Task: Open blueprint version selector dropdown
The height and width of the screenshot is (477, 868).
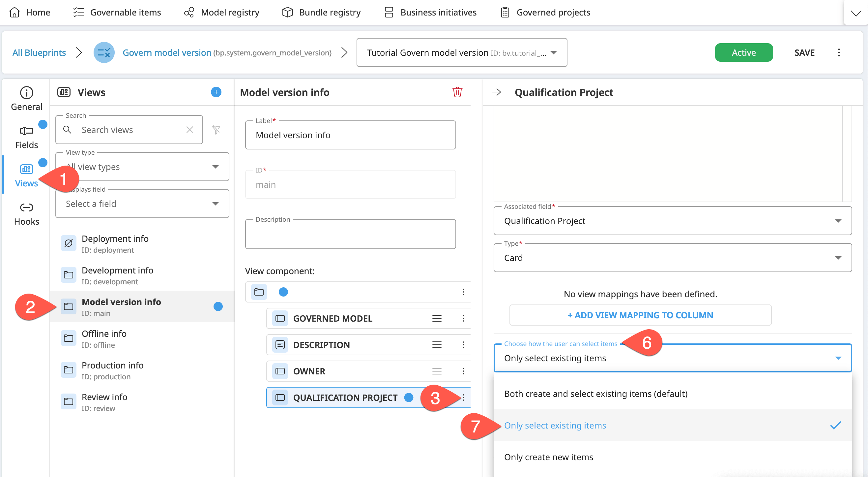Action: (462, 53)
